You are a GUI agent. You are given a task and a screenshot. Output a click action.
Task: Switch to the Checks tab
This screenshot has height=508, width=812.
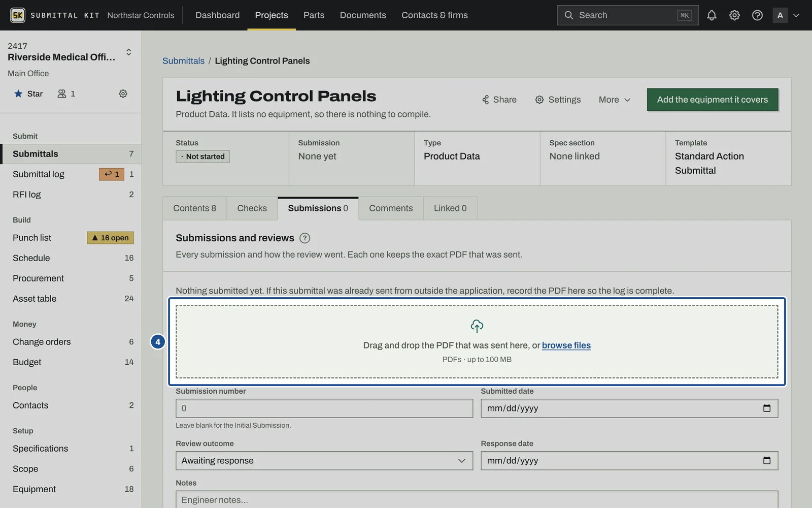252,208
